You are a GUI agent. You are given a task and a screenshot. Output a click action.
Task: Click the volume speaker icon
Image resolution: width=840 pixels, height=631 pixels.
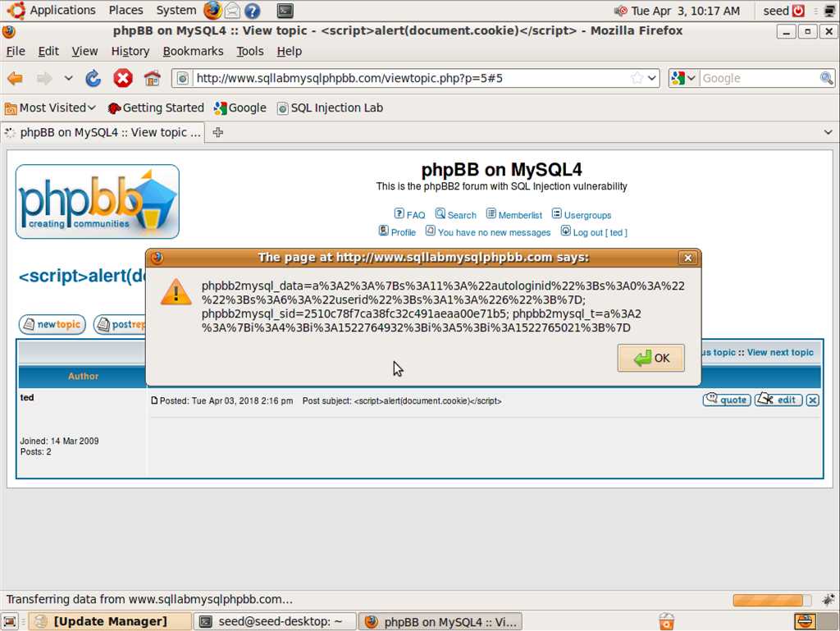(621, 11)
